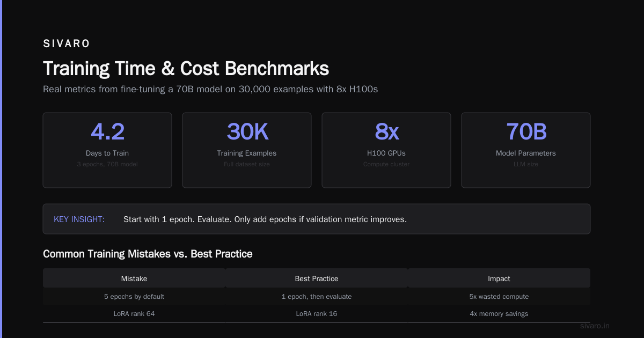Image resolution: width=644 pixels, height=338 pixels.
Task: Click the subtitle about fine-tuning 70B model
Action: click(210, 89)
